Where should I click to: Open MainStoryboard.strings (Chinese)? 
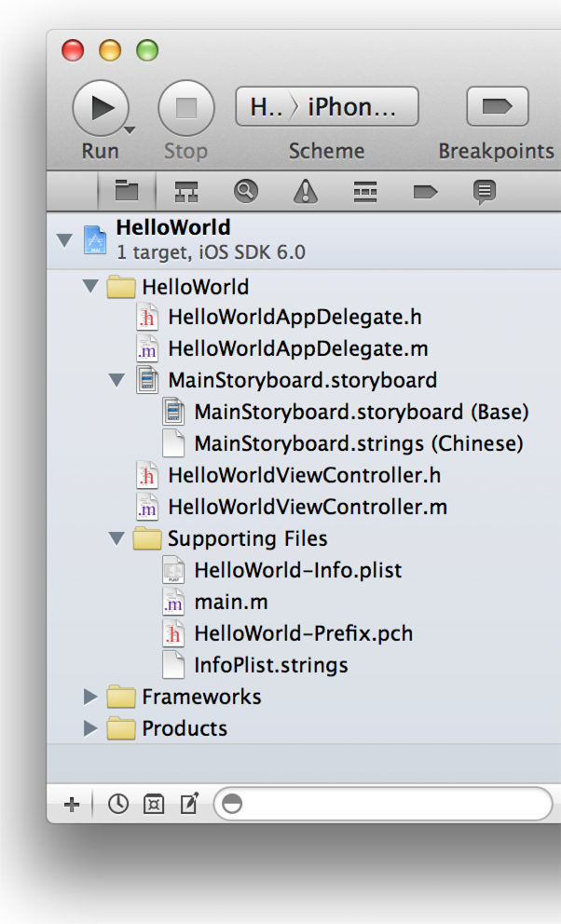(x=358, y=443)
